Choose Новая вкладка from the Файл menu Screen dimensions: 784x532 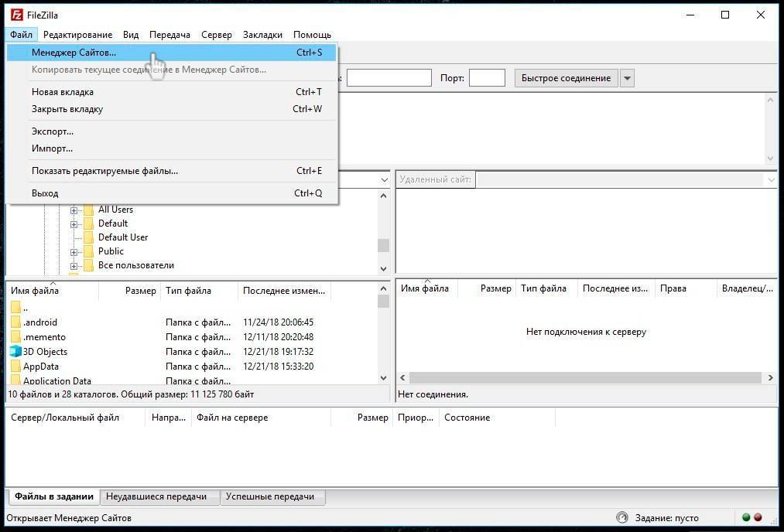tap(172, 92)
